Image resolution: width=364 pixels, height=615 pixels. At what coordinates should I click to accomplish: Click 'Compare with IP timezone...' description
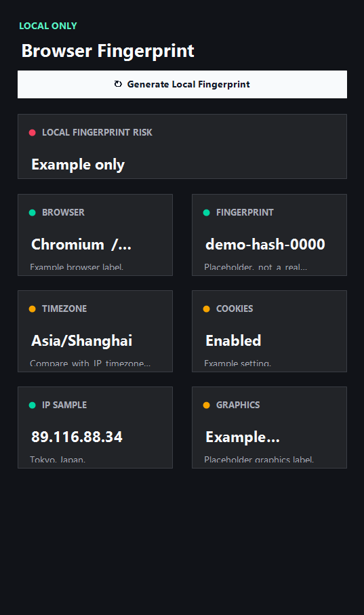pyautogui.click(x=90, y=363)
